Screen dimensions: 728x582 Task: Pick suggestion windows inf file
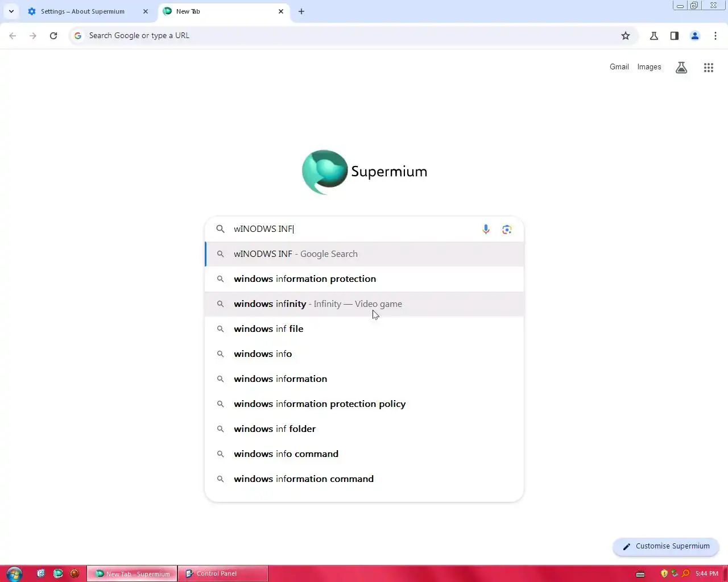pyautogui.click(x=364, y=329)
